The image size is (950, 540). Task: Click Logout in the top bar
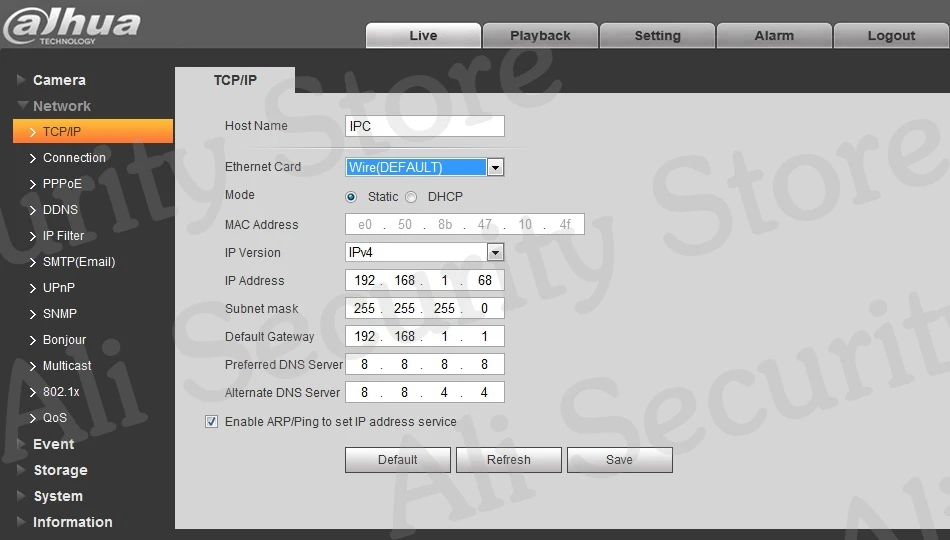coord(891,36)
